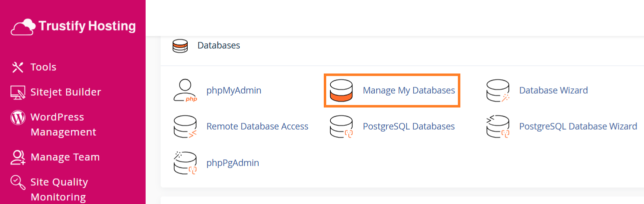This screenshot has height=204, width=644.
Task: Open Site Quality Monitoring in the sidebar
Action: point(59,189)
